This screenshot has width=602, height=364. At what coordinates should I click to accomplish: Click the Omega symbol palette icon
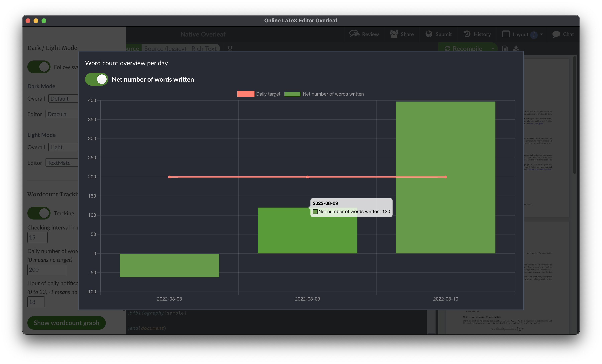pos(230,48)
